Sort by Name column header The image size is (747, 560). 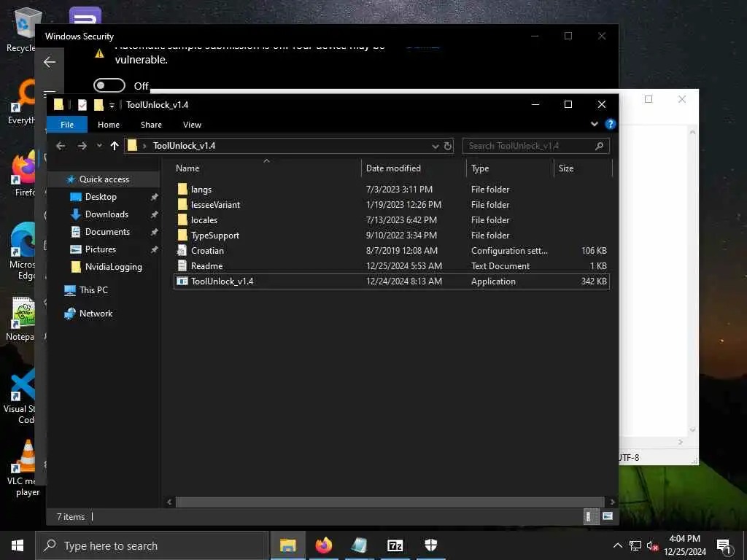click(x=187, y=168)
